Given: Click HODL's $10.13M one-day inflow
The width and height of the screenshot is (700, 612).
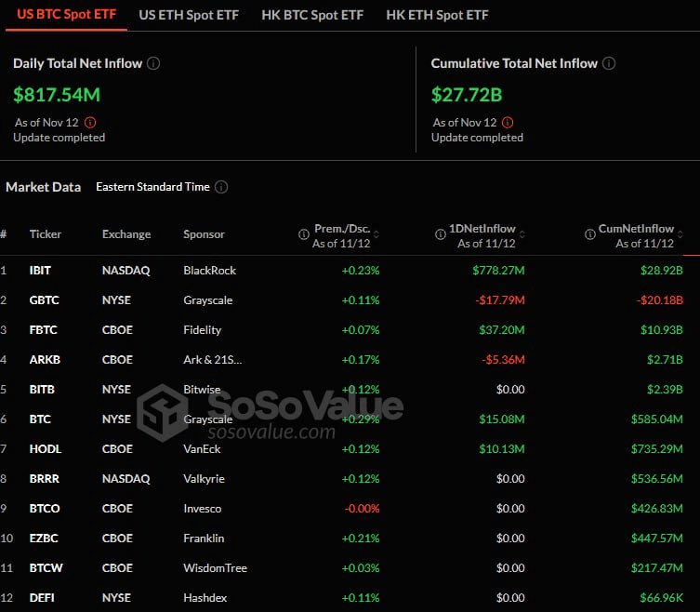Looking at the screenshot, I should tap(502, 449).
